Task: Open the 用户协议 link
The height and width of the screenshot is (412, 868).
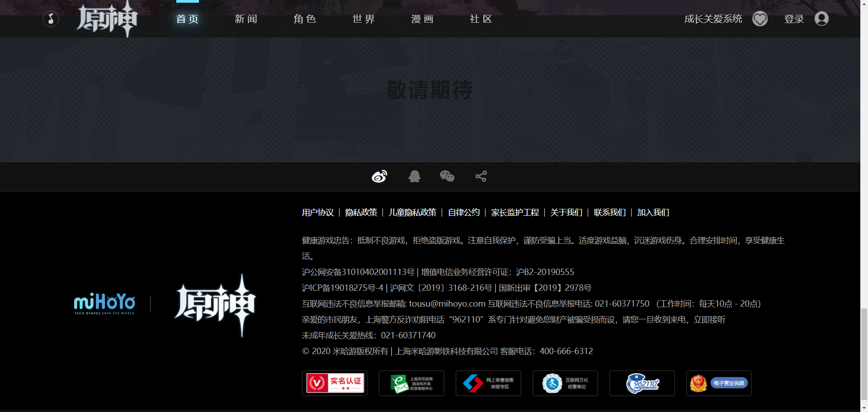Action: click(318, 213)
